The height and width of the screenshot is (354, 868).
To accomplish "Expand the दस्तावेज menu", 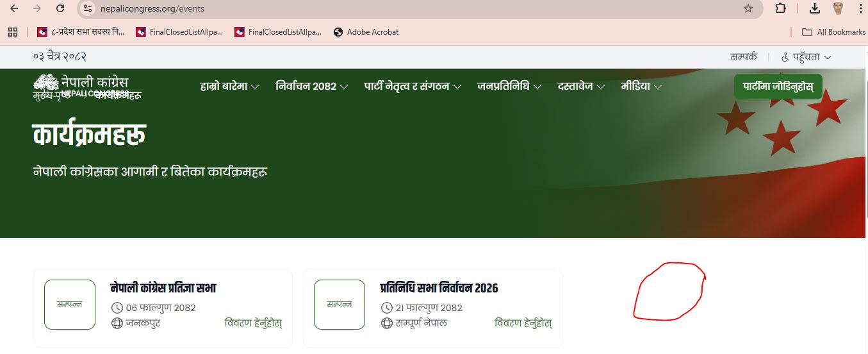I will pos(581,86).
